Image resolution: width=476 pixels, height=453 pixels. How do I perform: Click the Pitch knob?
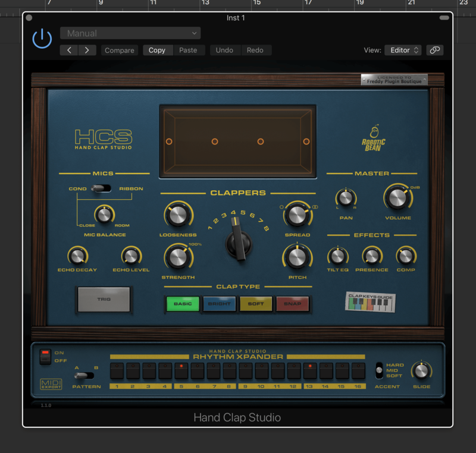[x=297, y=257]
